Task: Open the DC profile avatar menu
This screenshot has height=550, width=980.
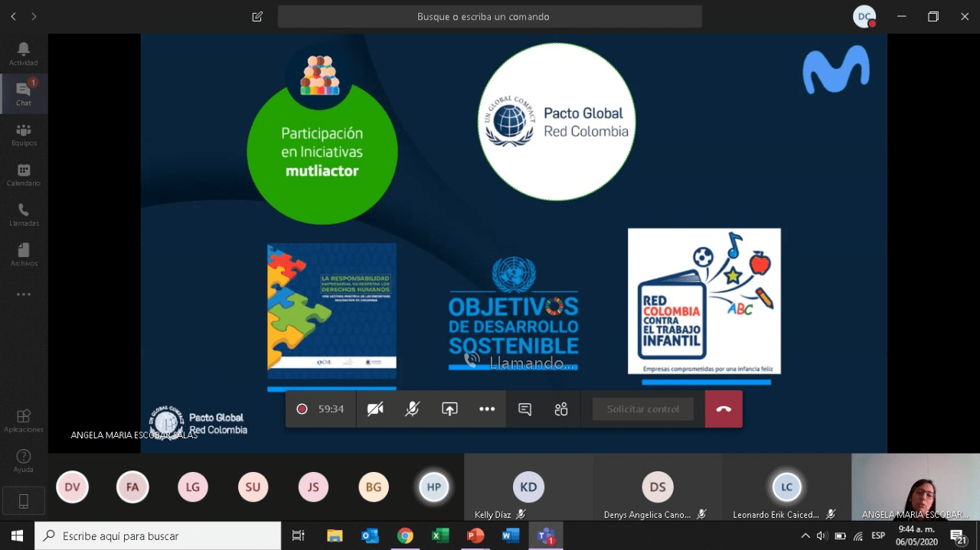Action: coord(864,17)
